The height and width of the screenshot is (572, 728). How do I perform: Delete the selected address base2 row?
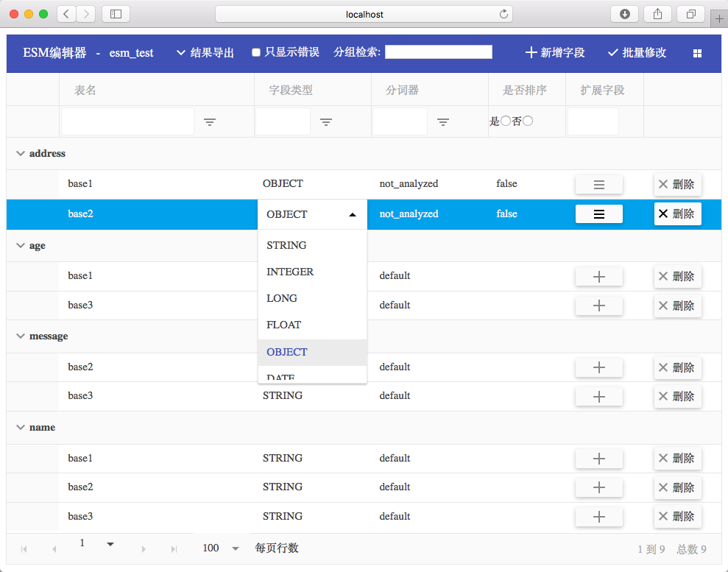coord(677,214)
